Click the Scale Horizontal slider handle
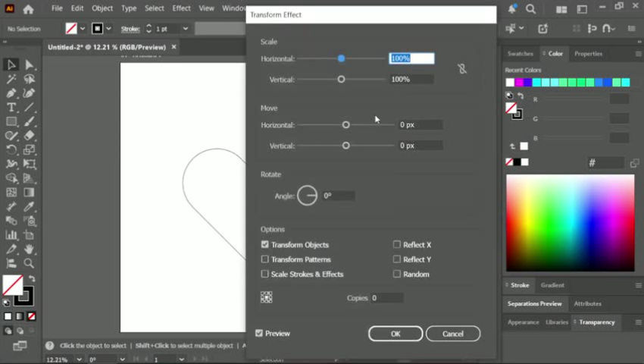The image size is (644, 364). (341, 58)
